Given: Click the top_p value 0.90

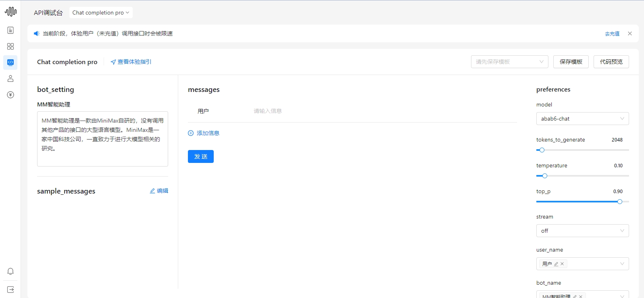Looking at the screenshot, I should click(x=618, y=192).
